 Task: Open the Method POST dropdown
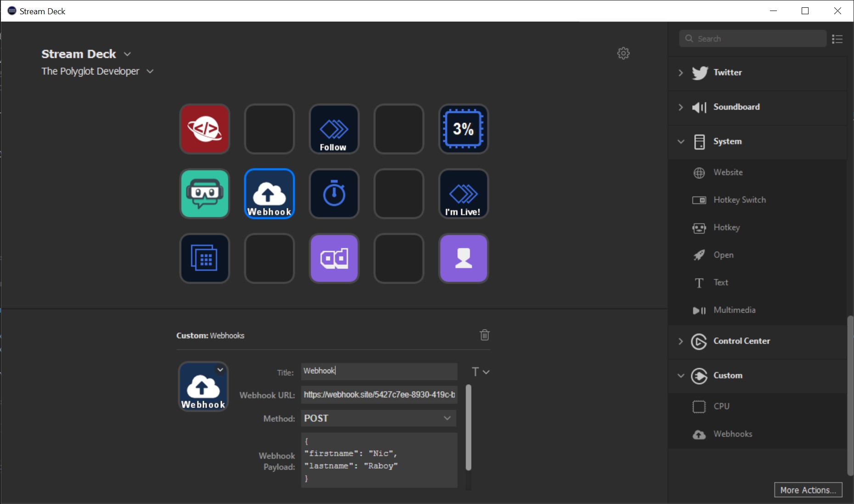379,418
